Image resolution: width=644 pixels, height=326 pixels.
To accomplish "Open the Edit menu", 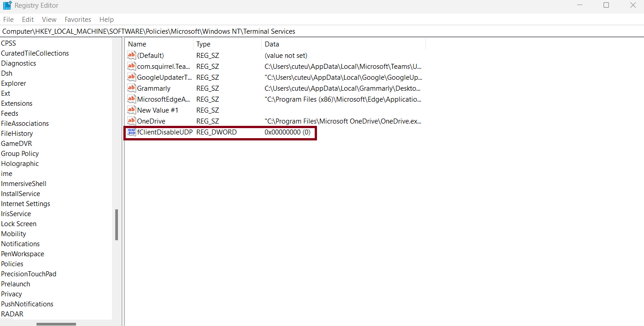I will 28,20.
